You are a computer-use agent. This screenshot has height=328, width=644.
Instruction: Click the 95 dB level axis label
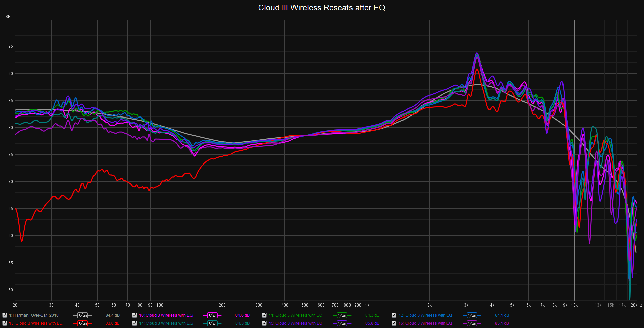click(x=11, y=46)
